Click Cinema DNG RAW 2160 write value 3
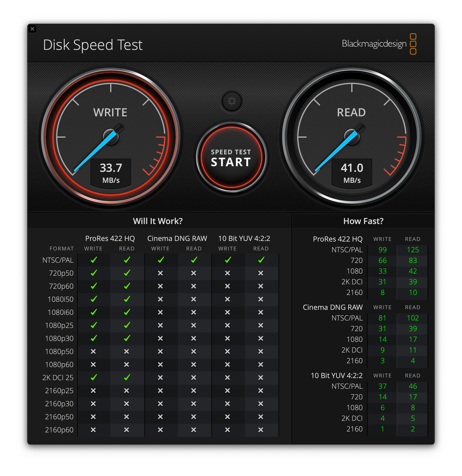The width and height of the screenshot is (462, 476). pyautogui.click(x=382, y=361)
